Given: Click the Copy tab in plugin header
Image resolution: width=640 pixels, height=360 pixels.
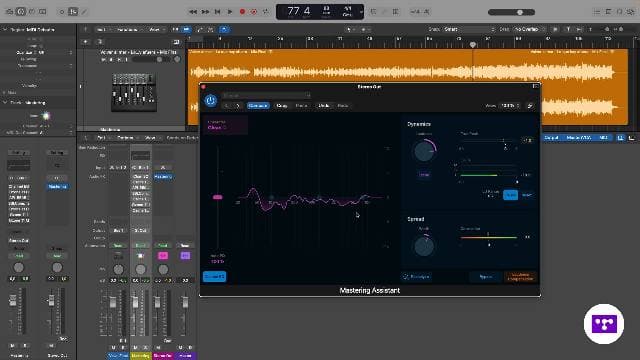Looking at the screenshot, I should pyautogui.click(x=282, y=106).
